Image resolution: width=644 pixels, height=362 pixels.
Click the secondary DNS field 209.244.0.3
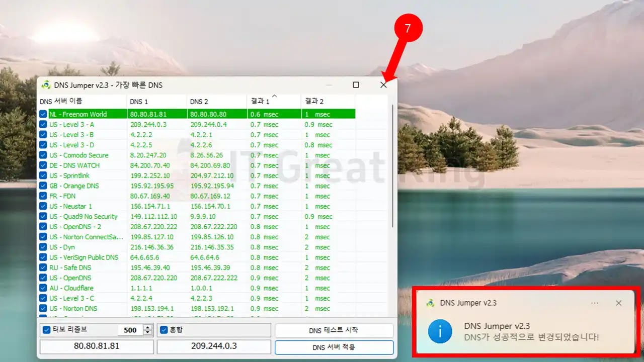tap(214, 346)
